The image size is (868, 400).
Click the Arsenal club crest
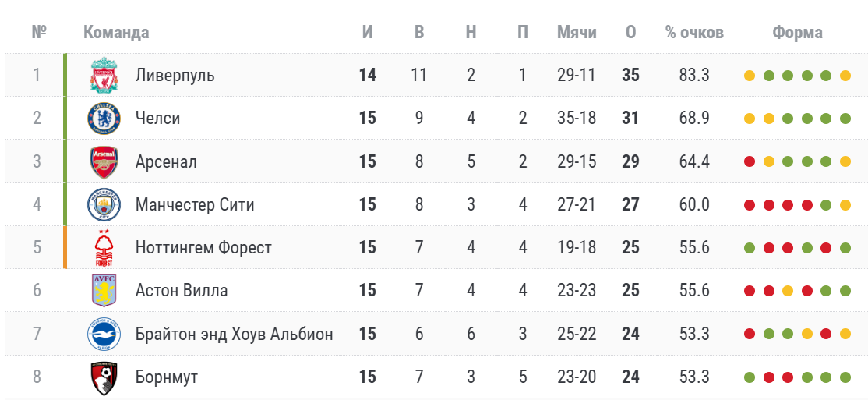coord(104,161)
